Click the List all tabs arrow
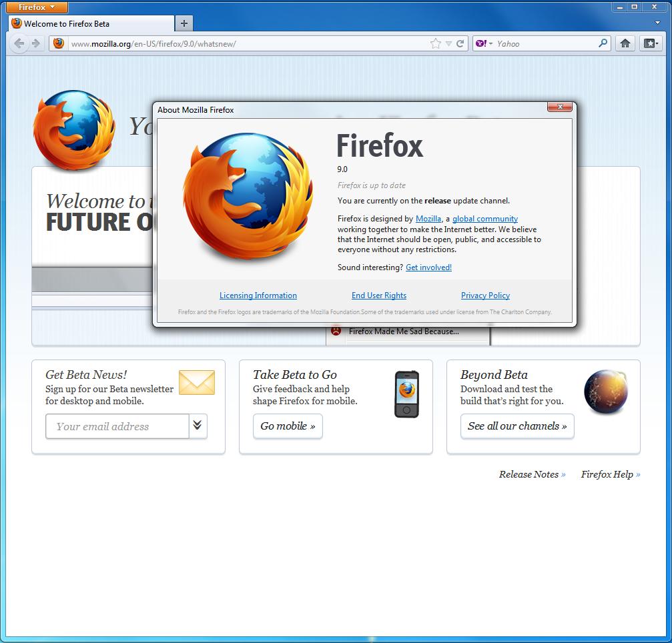The image size is (672, 643). coord(657,23)
